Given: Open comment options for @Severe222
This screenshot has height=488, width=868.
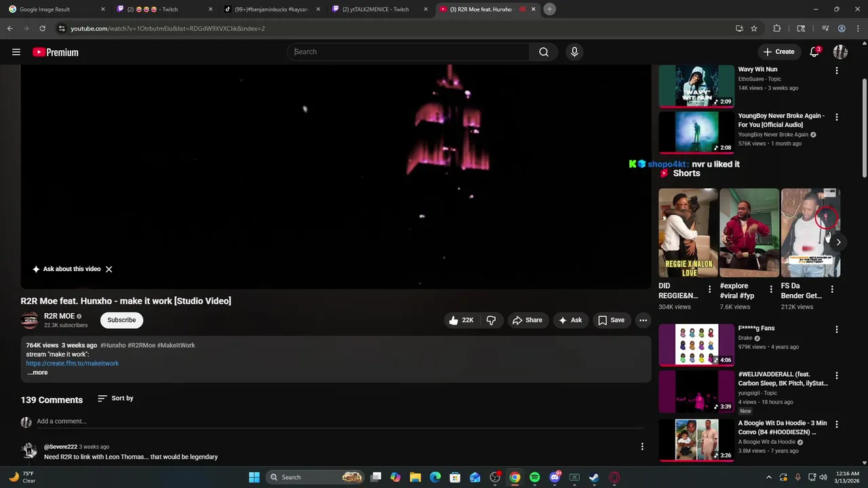Looking at the screenshot, I should [x=642, y=447].
